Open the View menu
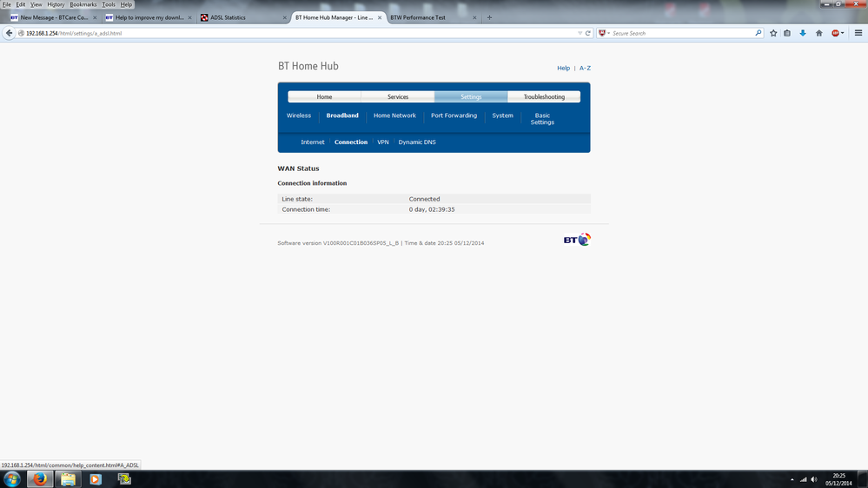The height and width of the screenshot is (488, 868). [36, 4]
